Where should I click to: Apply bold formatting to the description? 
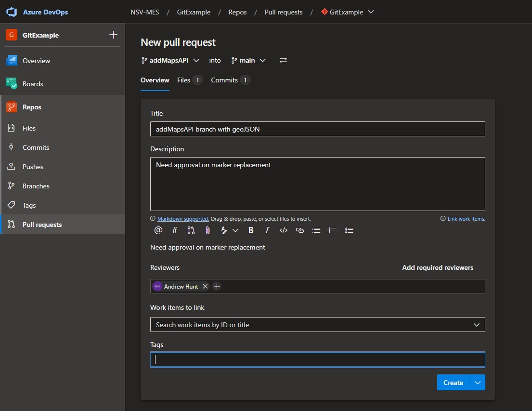click(251, 230)
